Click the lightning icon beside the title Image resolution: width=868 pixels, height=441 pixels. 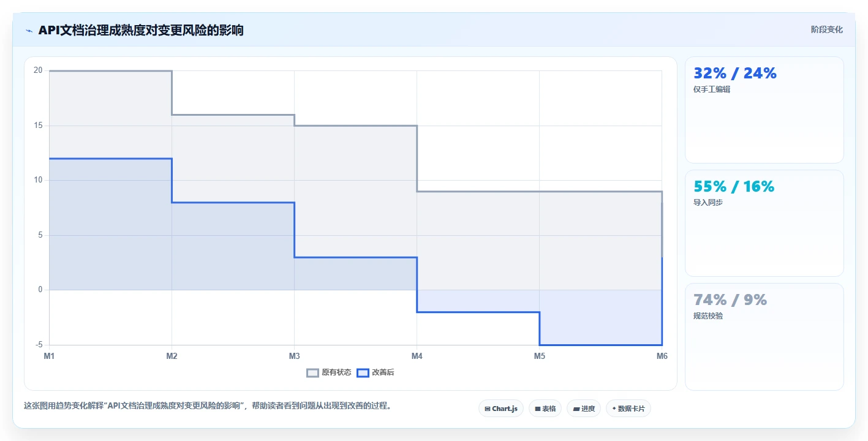click(x=29, y=31)
